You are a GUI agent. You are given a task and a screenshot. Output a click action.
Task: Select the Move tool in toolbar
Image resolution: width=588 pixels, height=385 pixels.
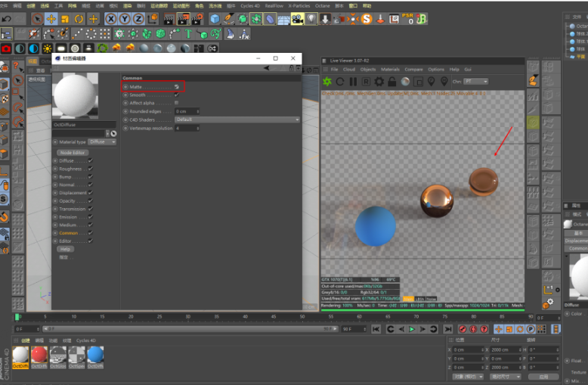tap(51, 19)
